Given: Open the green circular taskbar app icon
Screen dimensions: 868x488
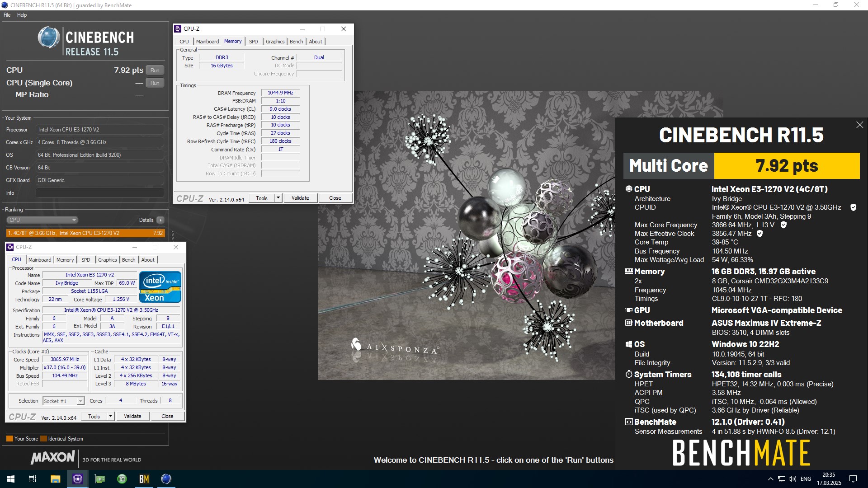Looking at the screenshot, I should (x=122, y=479).
